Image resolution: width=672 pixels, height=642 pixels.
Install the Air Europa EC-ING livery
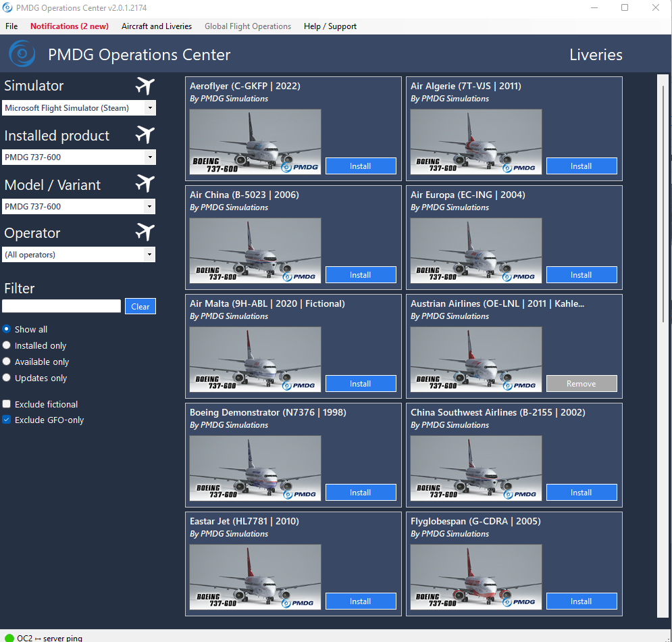(x=581, y=275)
